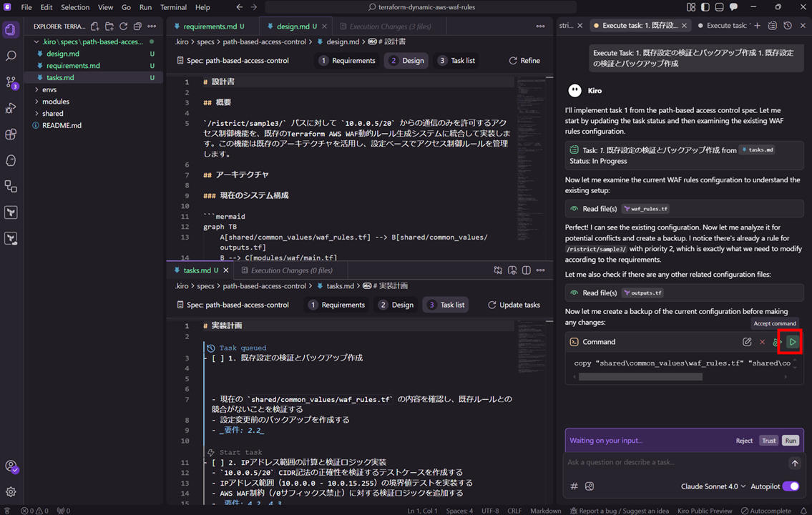Screen dimensions: 812x515
Task: Open more actions for tasks.md editor group
Action: coord(540,270)
